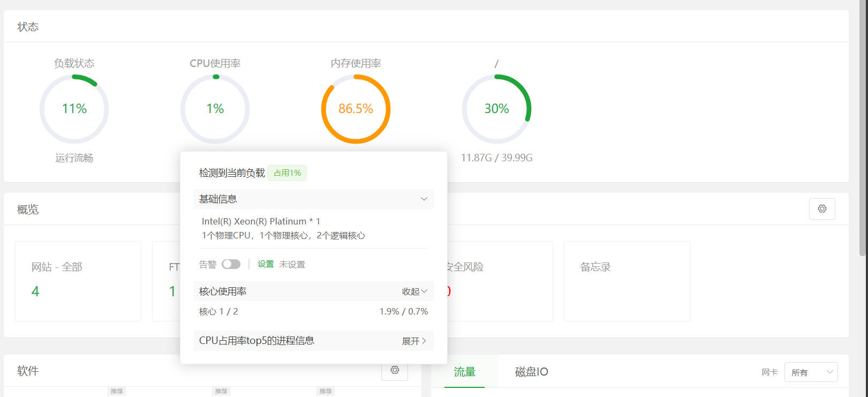Open the software panel gear settings

[x=395, y=370]
